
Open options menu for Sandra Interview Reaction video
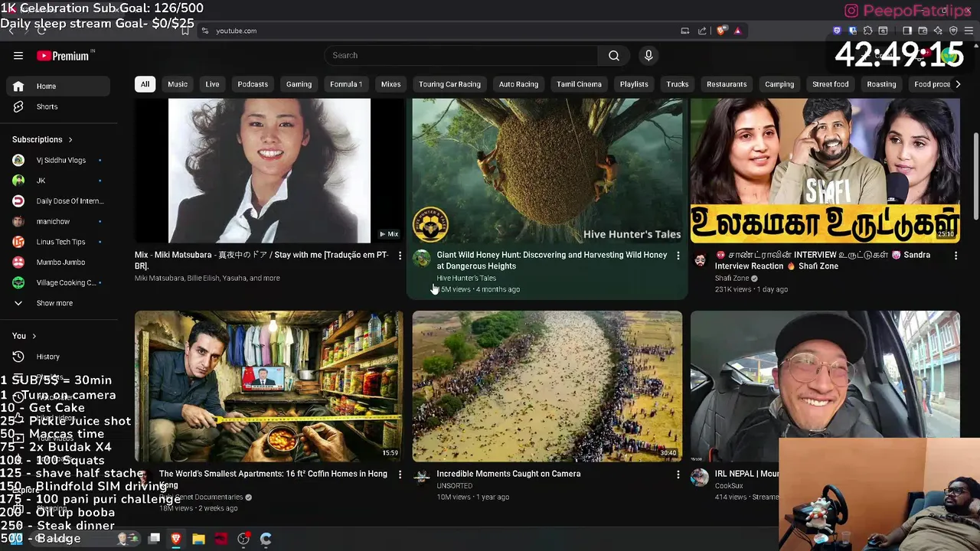tap(955, 256)
